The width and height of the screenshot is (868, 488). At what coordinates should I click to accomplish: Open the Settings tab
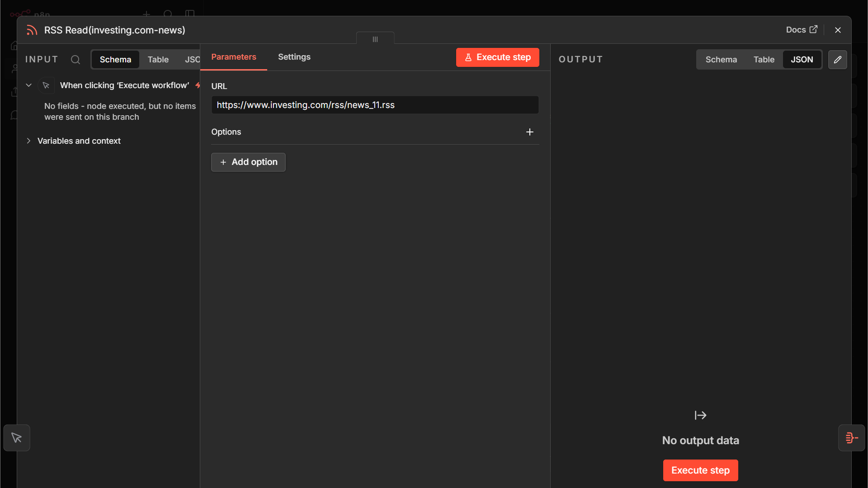click(x=294, y=57)
